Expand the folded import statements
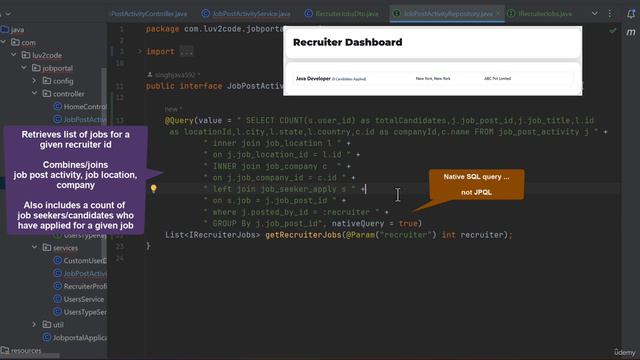 [140, 51]
